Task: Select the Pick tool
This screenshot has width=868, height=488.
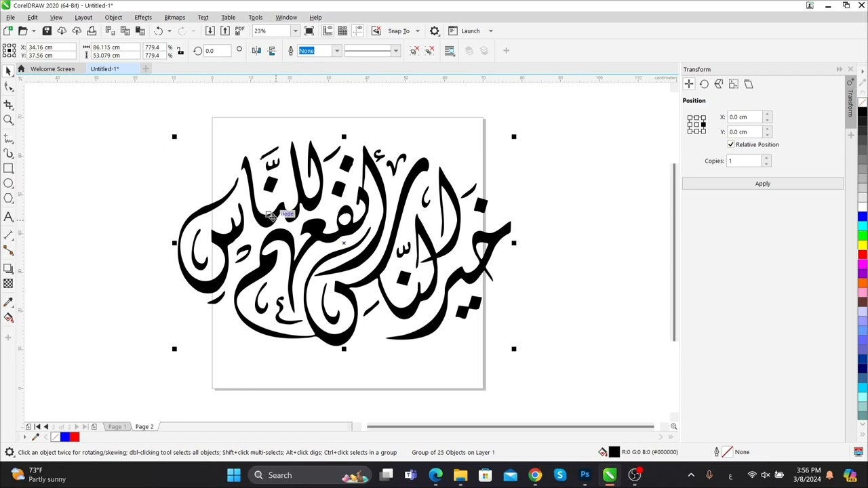Action: pyautogui.click(x=8, y=72)
